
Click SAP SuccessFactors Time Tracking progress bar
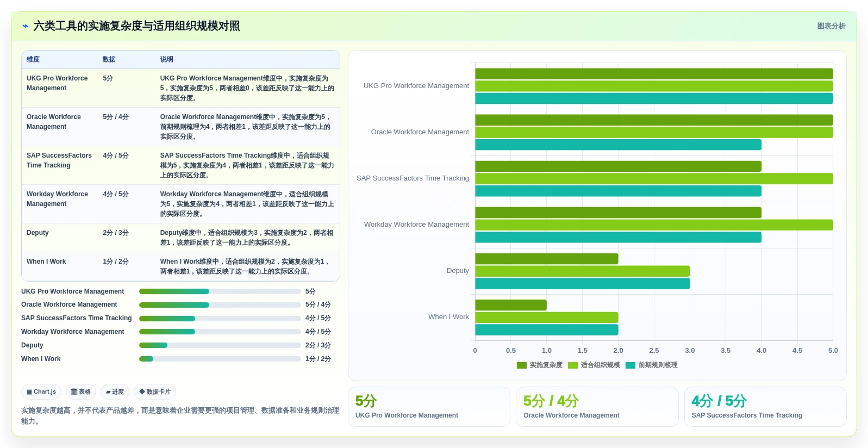click(220, 319)
